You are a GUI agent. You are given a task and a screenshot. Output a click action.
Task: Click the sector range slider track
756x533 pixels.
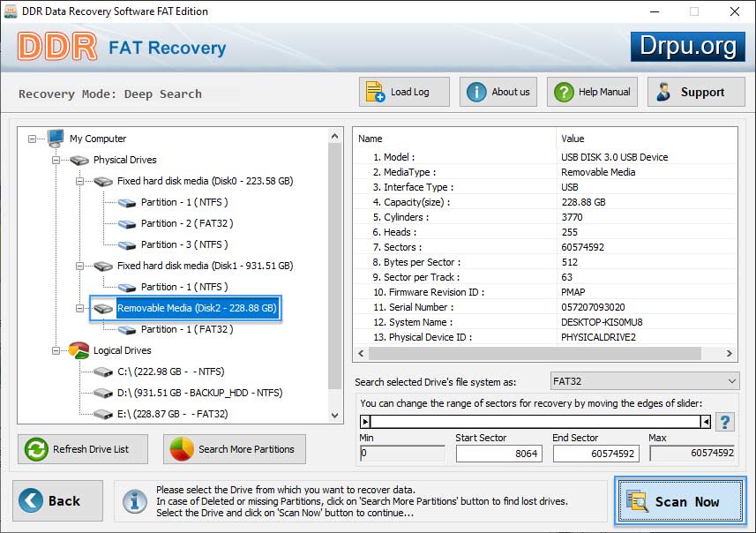535,422
